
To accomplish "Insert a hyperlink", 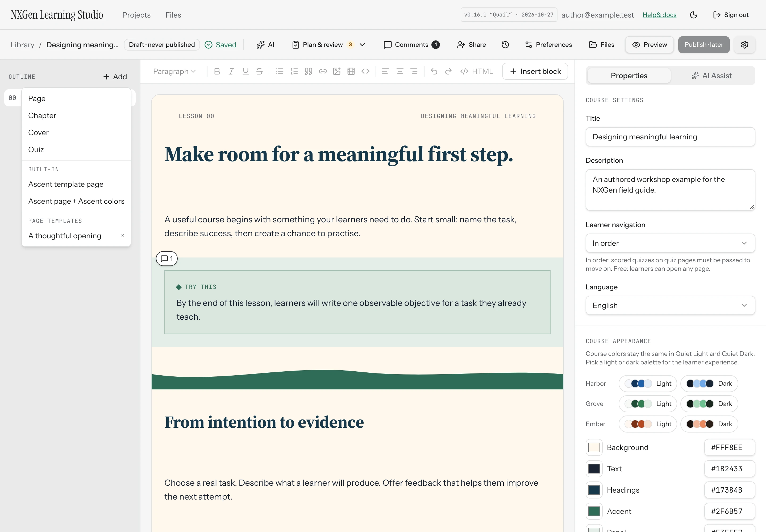I will pyautogui.click(x=323, y=71).
